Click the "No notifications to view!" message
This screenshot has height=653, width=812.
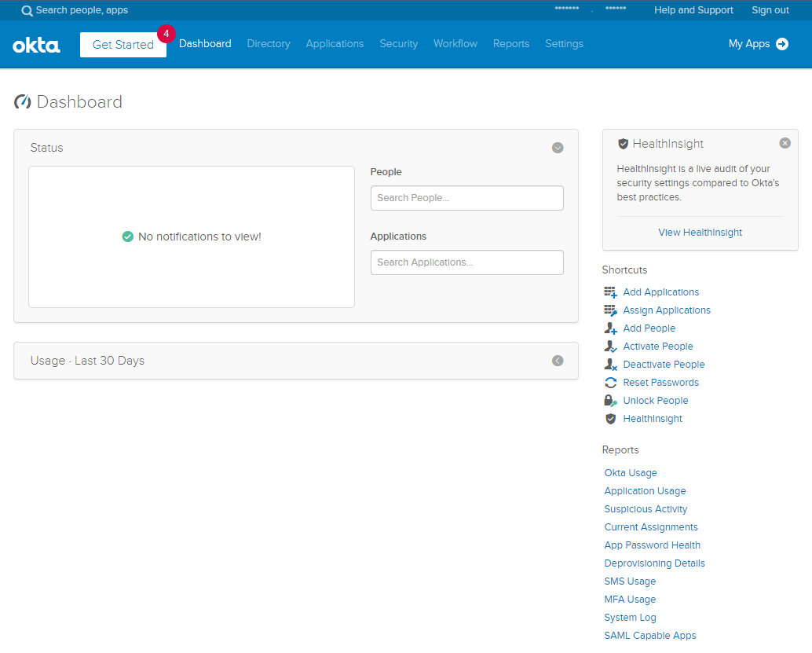tap(199, 237)
